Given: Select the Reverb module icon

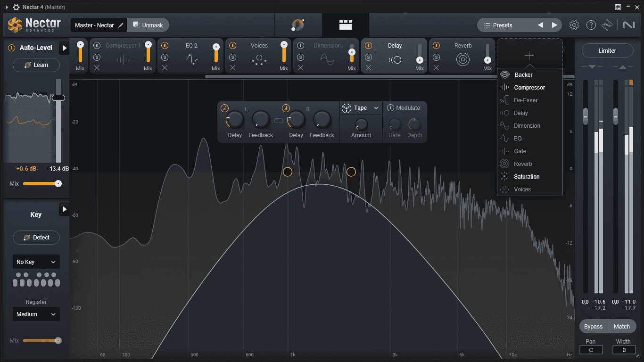Looking at the screenshot, I should pos(463,60).
